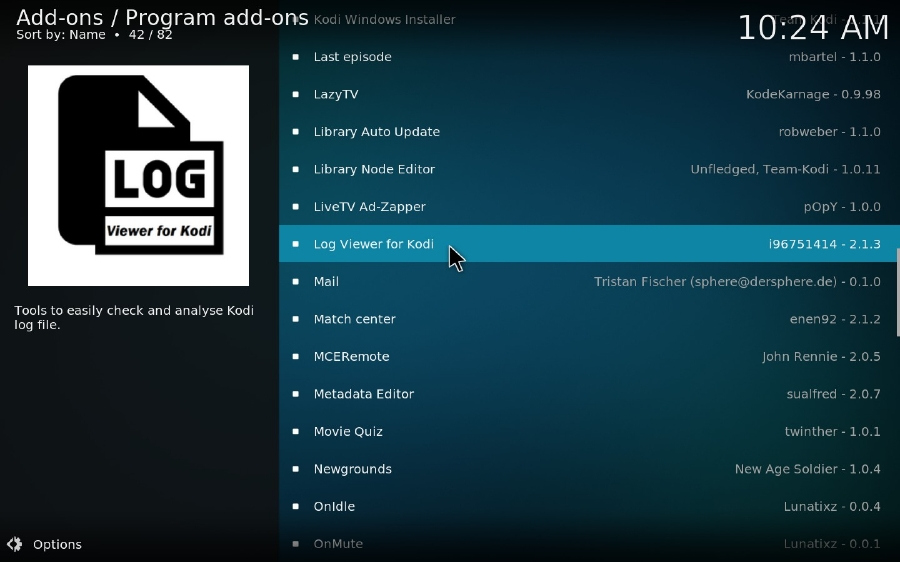Click version text i96751414 - 2.1.3
Image resolution: width=900 pixels, height=562 pixels.
click(824, 244)
